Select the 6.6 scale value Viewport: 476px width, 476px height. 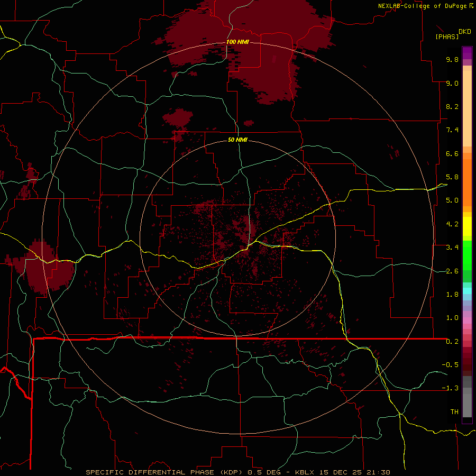452,153
